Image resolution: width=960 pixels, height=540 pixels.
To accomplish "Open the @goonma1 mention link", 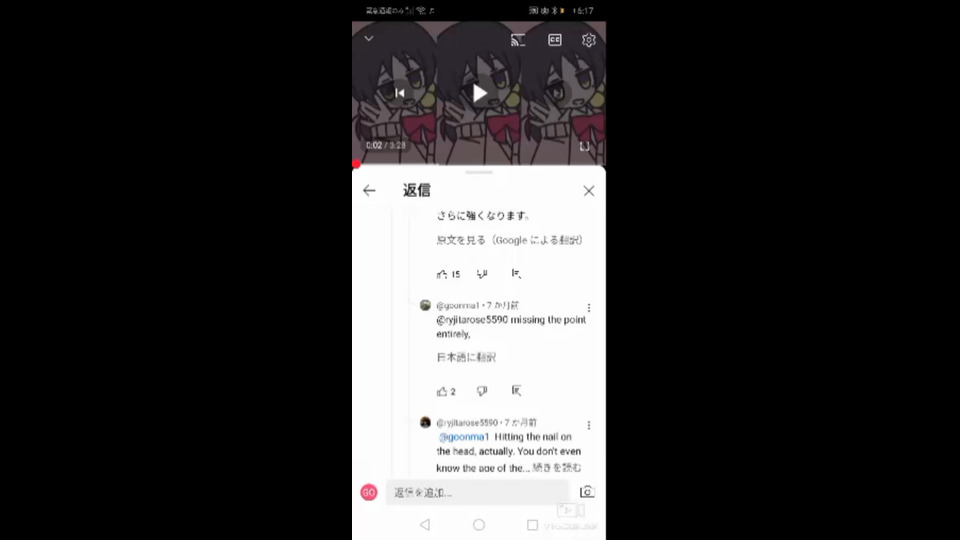I will pyautogui.click(x=463, y=437).
